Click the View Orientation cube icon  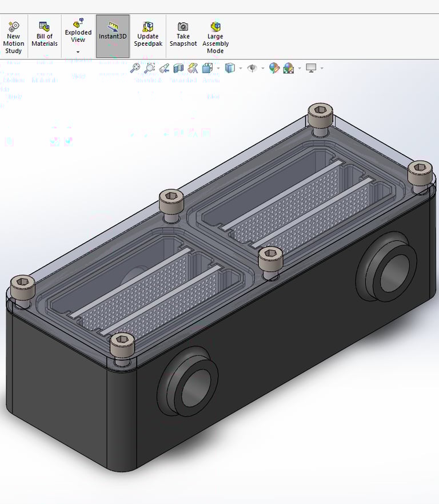tap(207, 68)
